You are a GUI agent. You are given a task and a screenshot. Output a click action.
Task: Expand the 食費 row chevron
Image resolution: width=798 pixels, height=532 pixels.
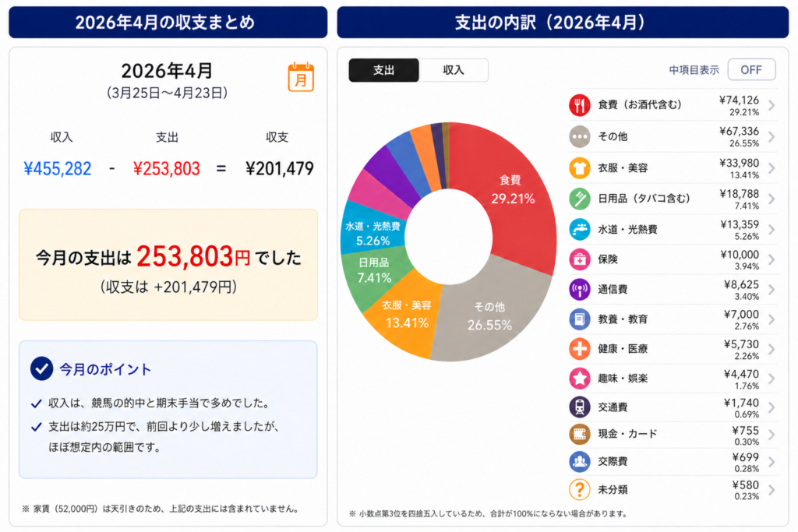[771, 106]
